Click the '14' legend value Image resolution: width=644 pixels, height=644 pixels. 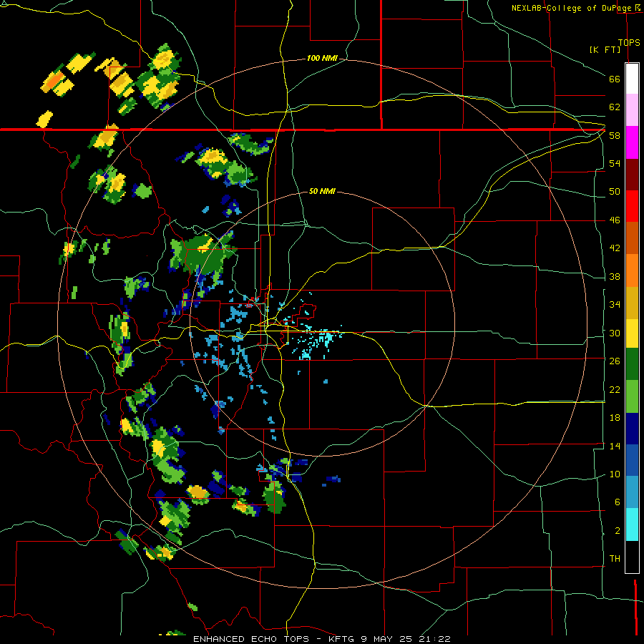click(x=615, y=446)
